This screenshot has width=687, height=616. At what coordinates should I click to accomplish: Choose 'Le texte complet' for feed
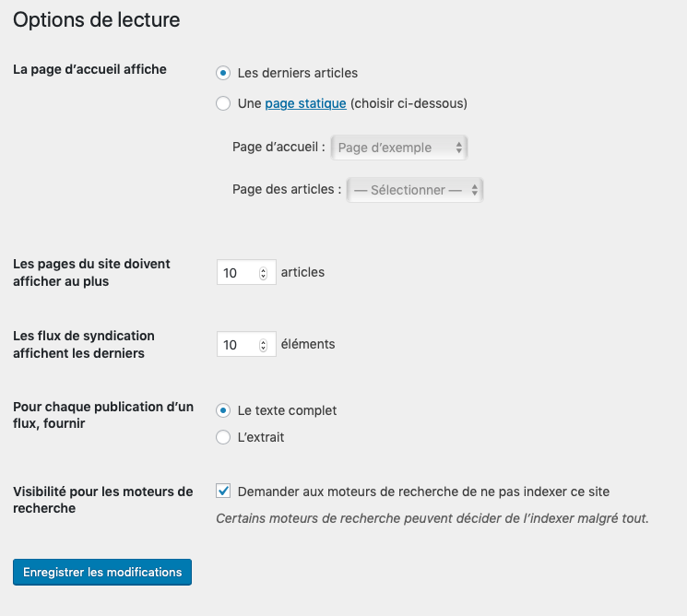[223, 410]
